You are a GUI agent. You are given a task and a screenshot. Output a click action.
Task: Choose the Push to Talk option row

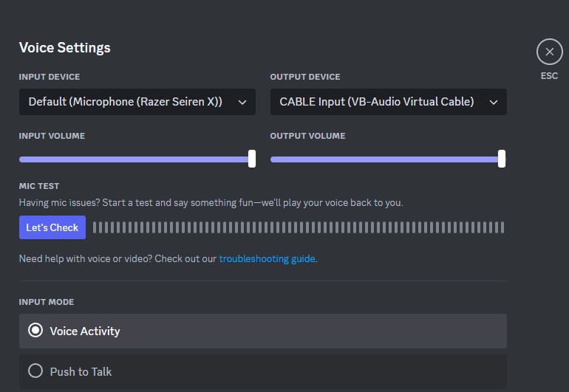[x=263, y=371]
